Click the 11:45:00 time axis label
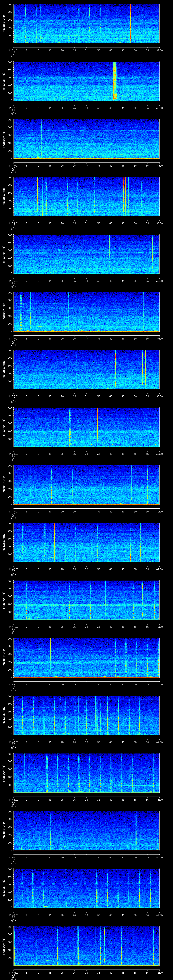The height and width of the screenshot is (980, 173). (x=14, y=858)
